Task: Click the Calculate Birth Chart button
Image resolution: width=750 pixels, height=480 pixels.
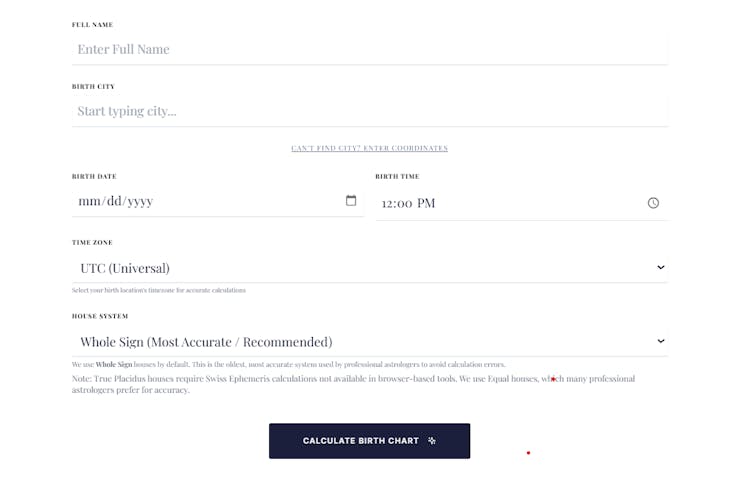Action: point(369,441)
